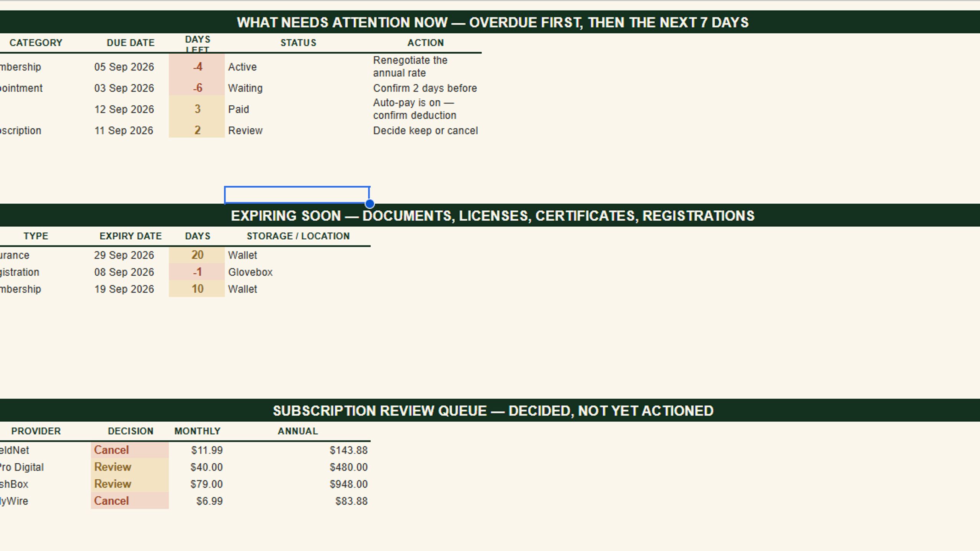Select annual amount $948.00

348,484
